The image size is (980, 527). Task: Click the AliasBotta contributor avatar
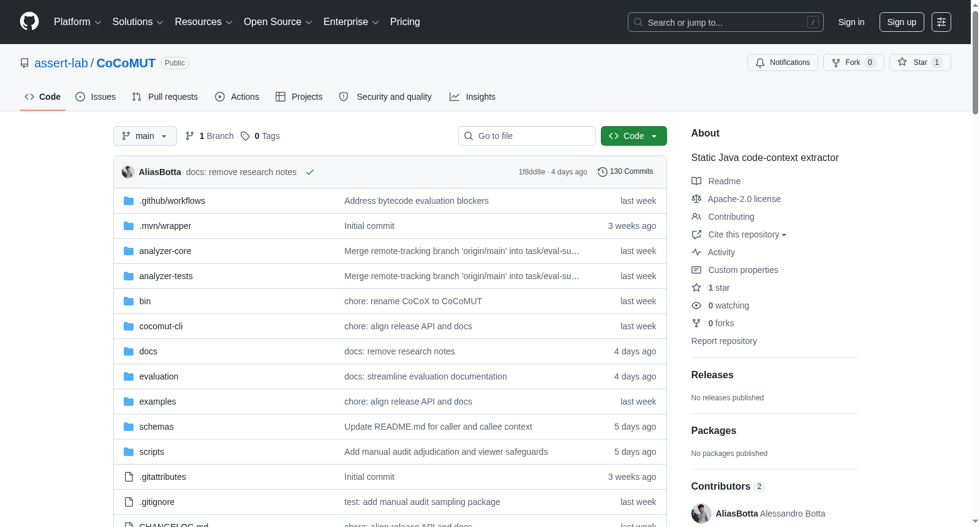pyautogui.click(x=701, y=514)
